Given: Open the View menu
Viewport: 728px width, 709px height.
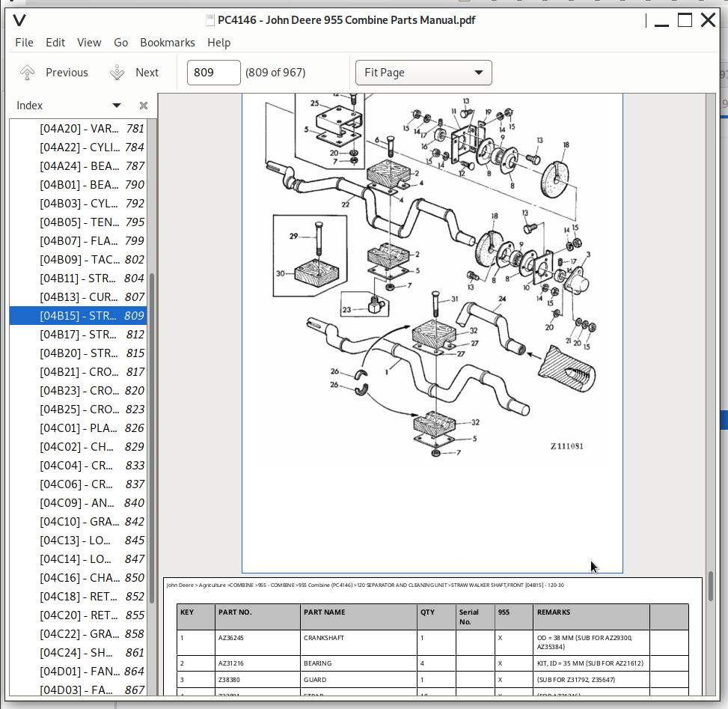Looking at the screenshot, I should pyautogui.click(x=89, y=43).
